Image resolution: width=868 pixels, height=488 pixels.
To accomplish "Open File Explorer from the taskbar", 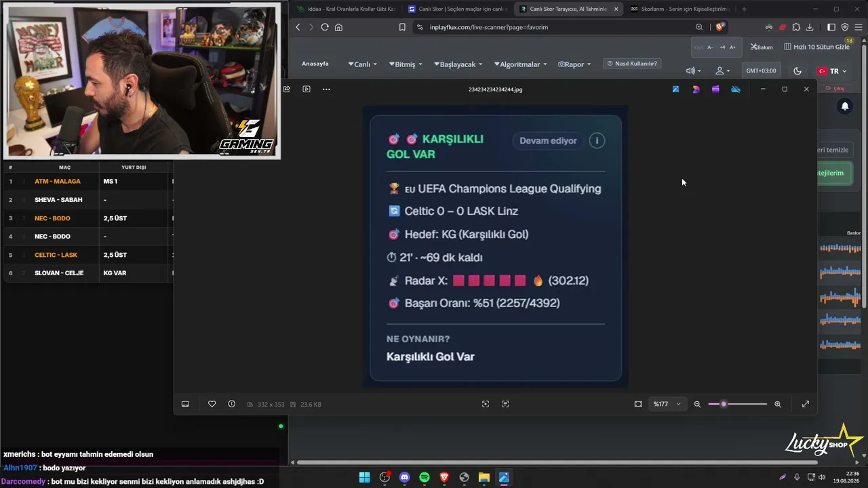I will (484, 477).
